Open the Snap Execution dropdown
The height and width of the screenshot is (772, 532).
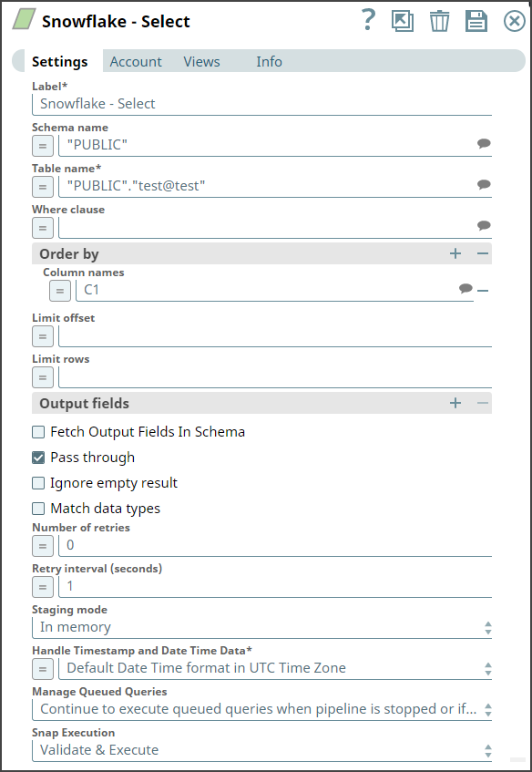click(489, 749)
